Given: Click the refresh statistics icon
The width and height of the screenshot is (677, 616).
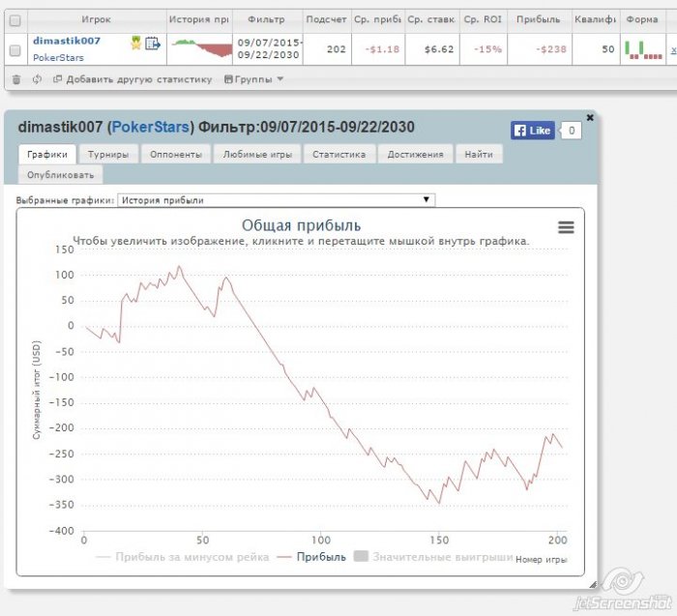Looking at the screenshot, I should click(37, 79).
